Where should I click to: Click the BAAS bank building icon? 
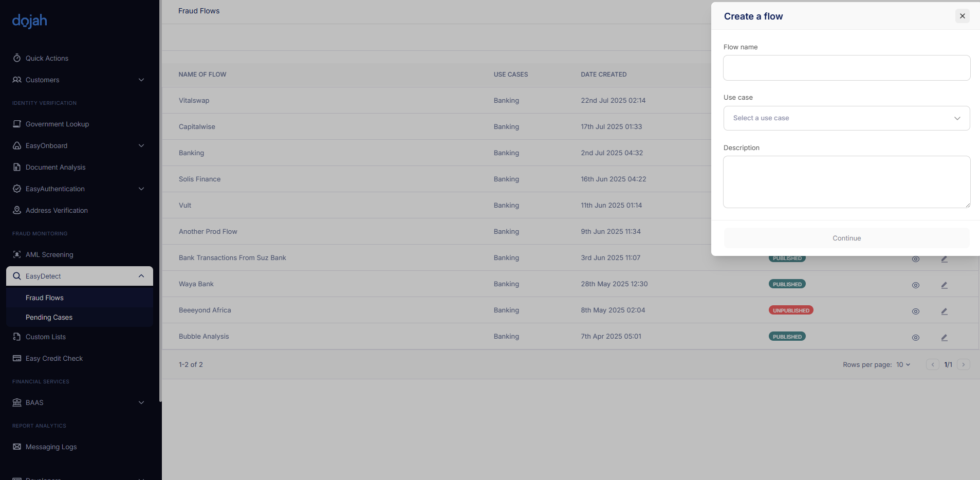(x=17, y=402)
